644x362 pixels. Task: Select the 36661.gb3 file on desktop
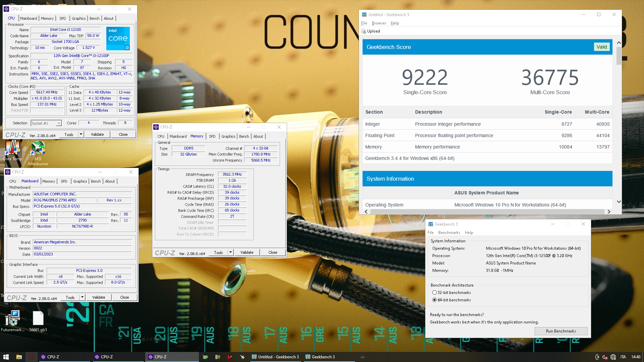pos(38,321)
